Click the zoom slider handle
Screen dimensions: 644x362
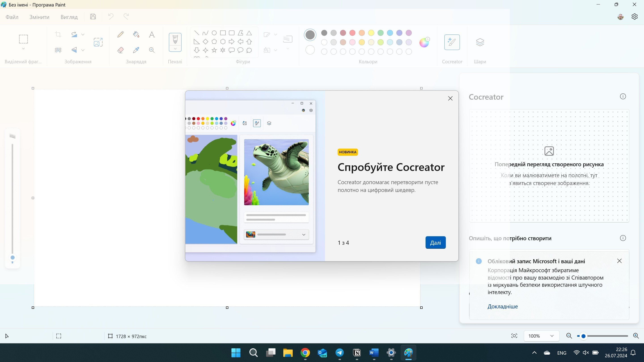pos(583,336)
